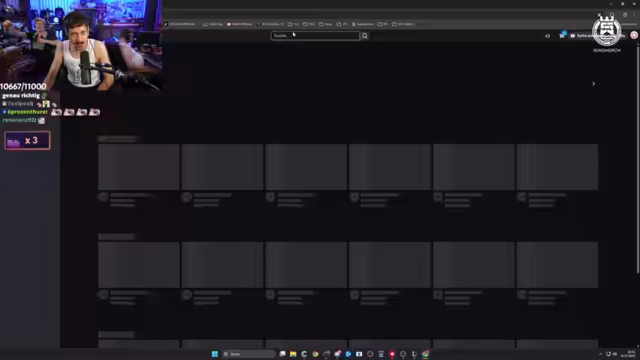Open first placeholder thumbnail in first row
Screen dimensions: 640x360
[139, 167]
